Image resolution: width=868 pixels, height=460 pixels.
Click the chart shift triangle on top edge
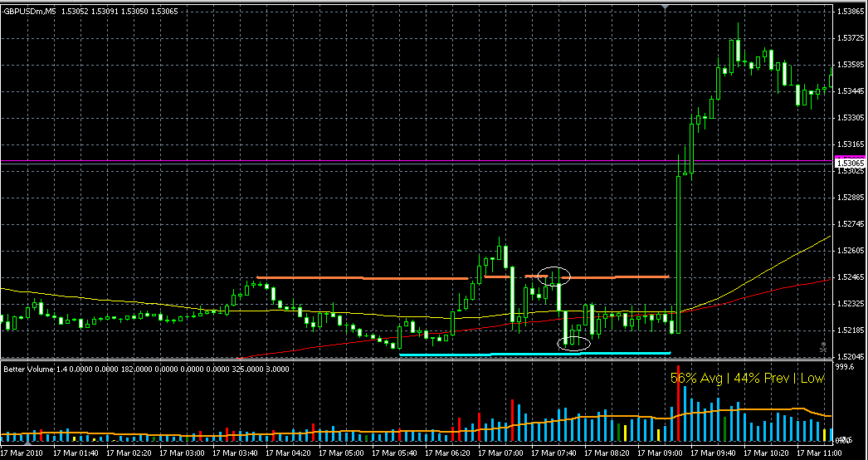point(666,6)
